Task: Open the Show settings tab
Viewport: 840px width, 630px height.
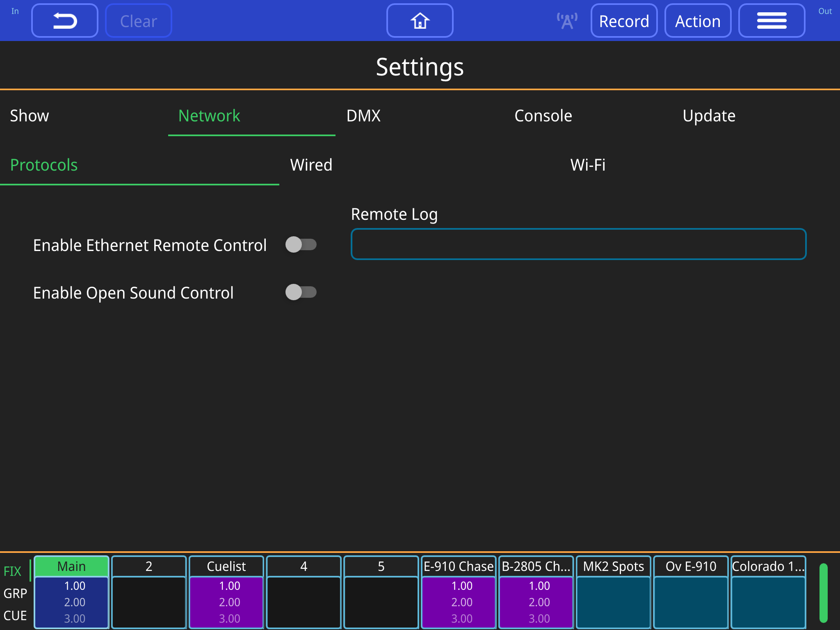Action: pyautogui.click(x=29, y=116)
